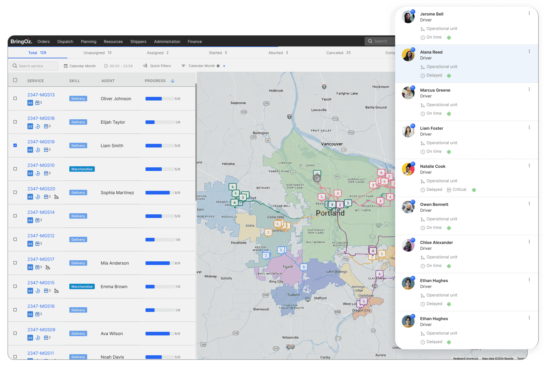This screenshot has height=392, width=547.
Task: Open the 00:00 - 23:59 time range selector
Action: click(x=118, y=66)
